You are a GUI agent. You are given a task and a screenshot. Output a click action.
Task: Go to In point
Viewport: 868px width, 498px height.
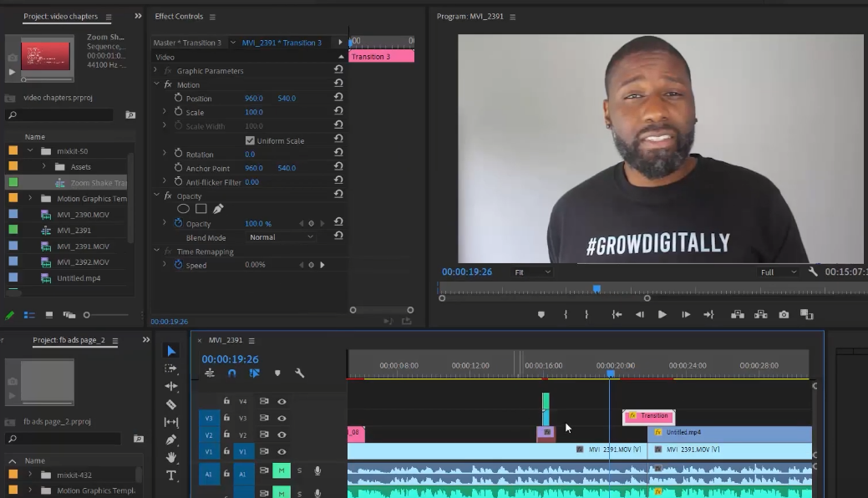617,315
